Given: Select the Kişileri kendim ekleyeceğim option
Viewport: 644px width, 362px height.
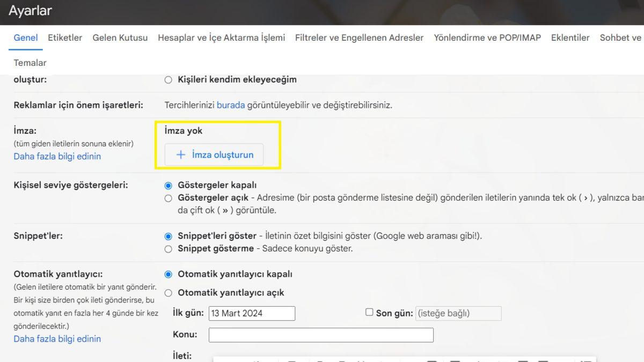Looking at the screenshot, I should pyautogui.click(x=168, y=79).
